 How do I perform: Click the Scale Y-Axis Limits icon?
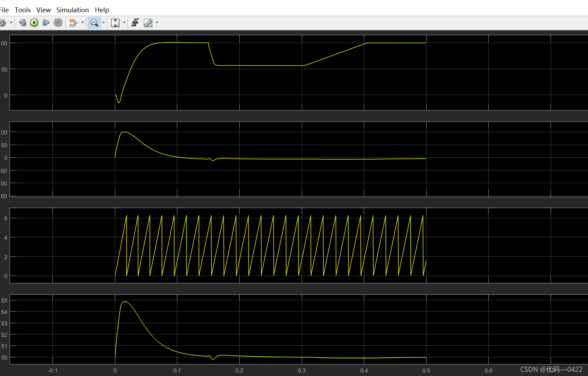coord(115,23)
